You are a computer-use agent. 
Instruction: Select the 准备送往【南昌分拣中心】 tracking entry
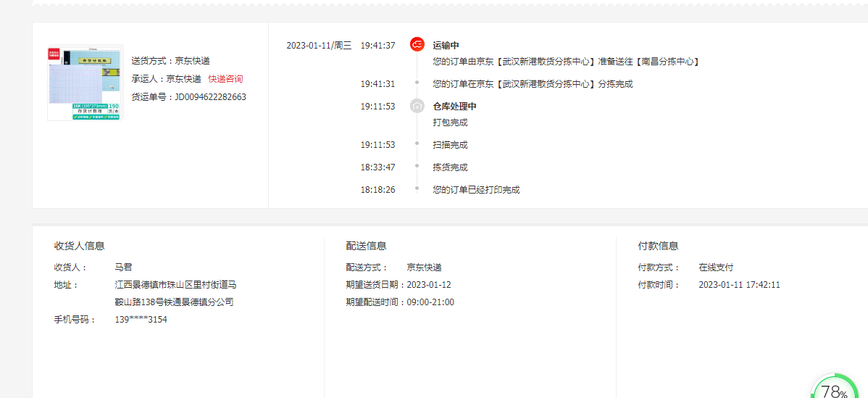[567, 62]
